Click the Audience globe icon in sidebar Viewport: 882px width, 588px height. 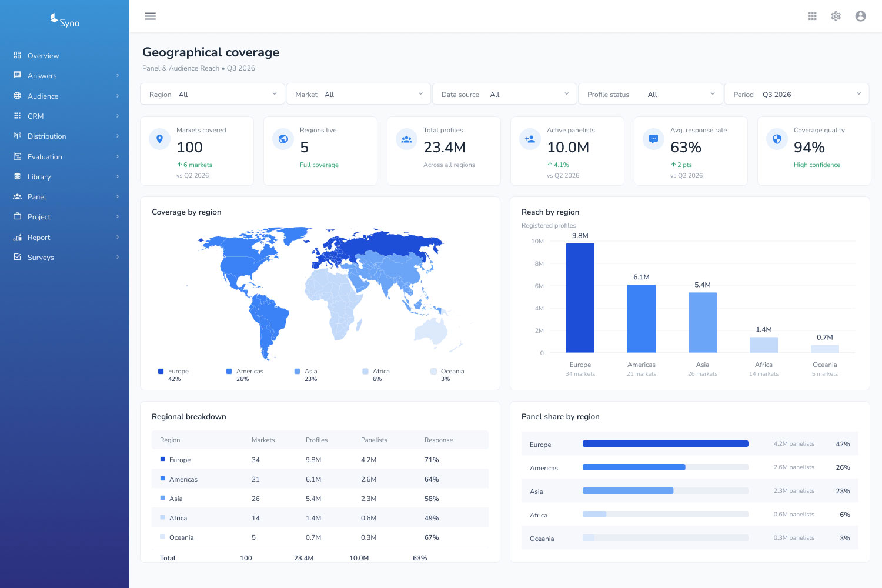[x=18, y=96]
